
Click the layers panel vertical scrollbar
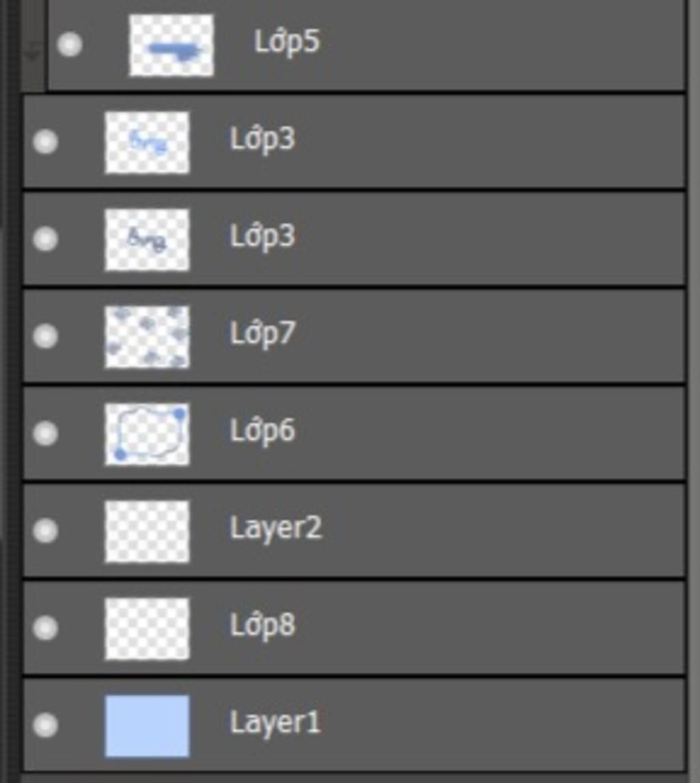[694, 391]
